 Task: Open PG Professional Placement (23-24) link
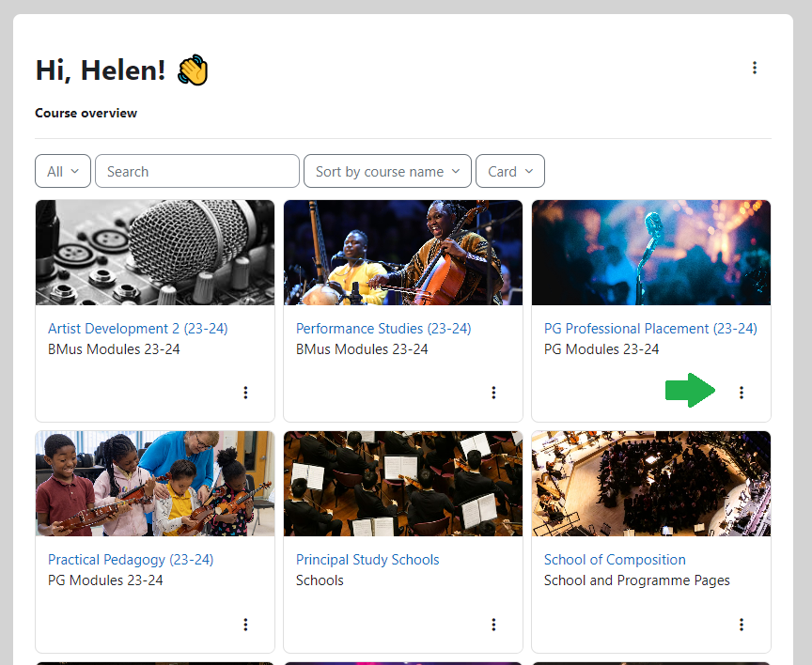[x=650, y=329]
